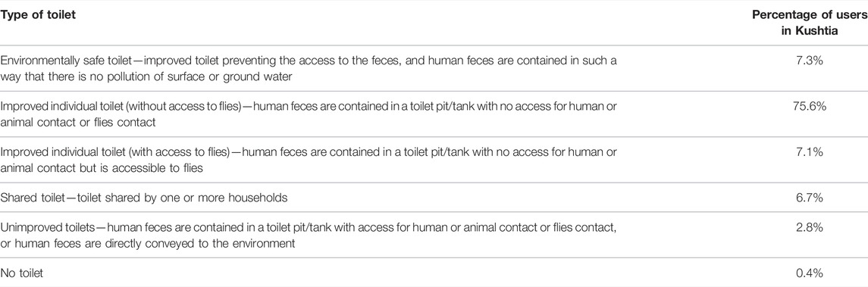Select the 7.3% value cell
The height and width of the screenshot is (287, 868).
point(810,61)
